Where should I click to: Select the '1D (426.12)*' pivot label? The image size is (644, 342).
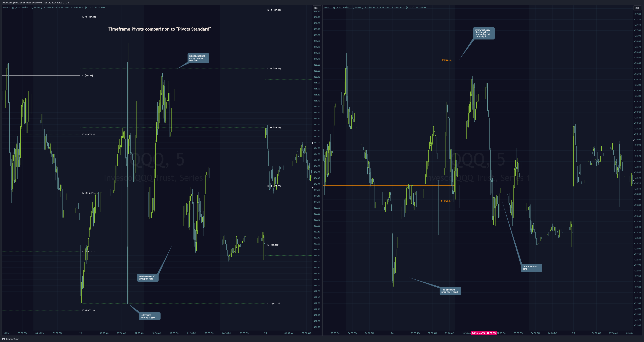point(88,76)
